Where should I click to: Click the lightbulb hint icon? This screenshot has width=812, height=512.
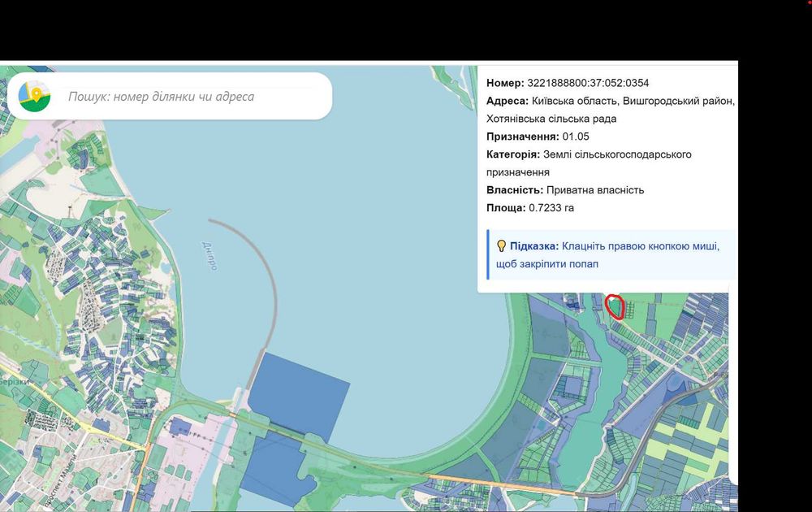(501, 246)
